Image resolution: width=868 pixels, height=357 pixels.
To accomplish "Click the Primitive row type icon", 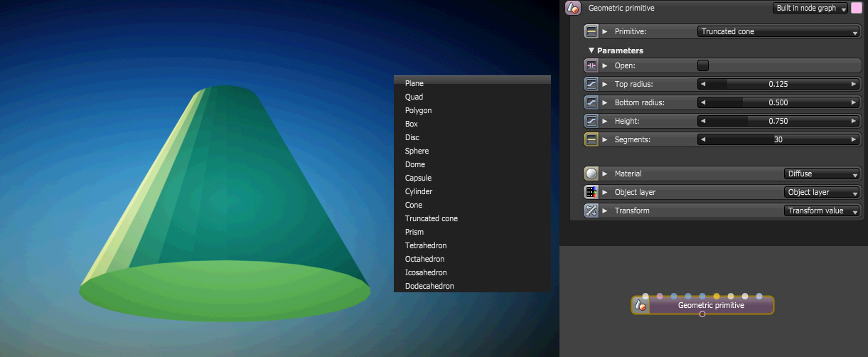I will (x=591, y=31).
